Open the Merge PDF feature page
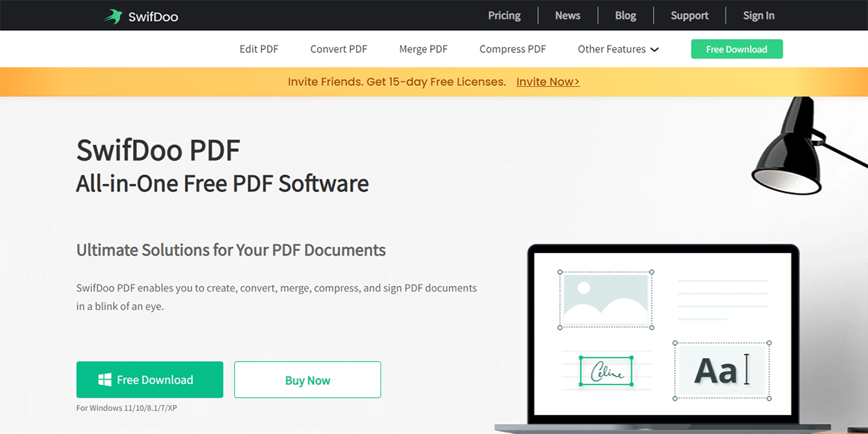The width and height of the screenshot is (868, 434). click(x=423, y=49)
